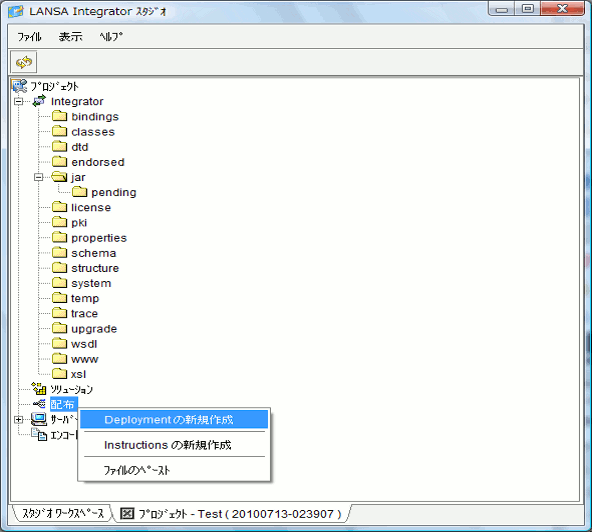This screenshot has width=592, height=532.
Task: Choose Deployment の新規作成 from context menu
Action: click(174, 419)
